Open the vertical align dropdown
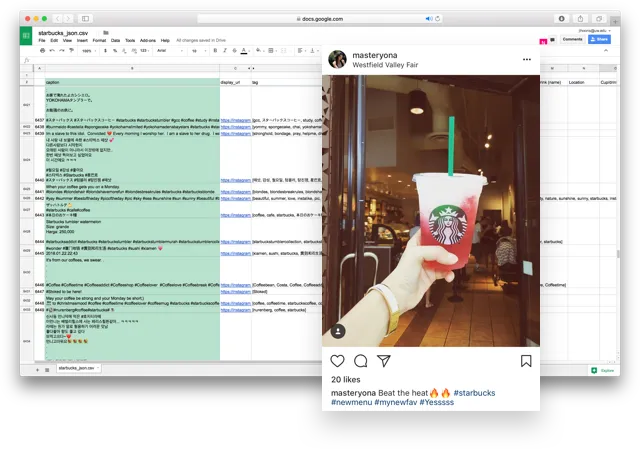Image resolution: width=640 pixels, height=449 pixels. [x=313, y=51]
